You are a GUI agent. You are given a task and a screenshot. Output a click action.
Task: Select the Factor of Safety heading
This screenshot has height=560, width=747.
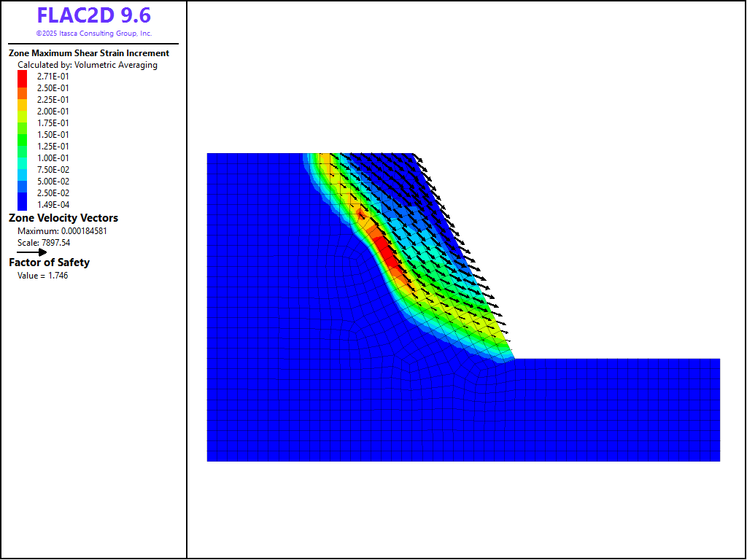point(49,262)
